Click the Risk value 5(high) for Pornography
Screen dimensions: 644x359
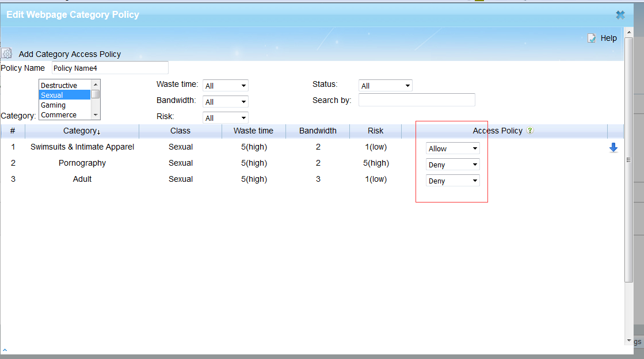click(x=376, y=163)
